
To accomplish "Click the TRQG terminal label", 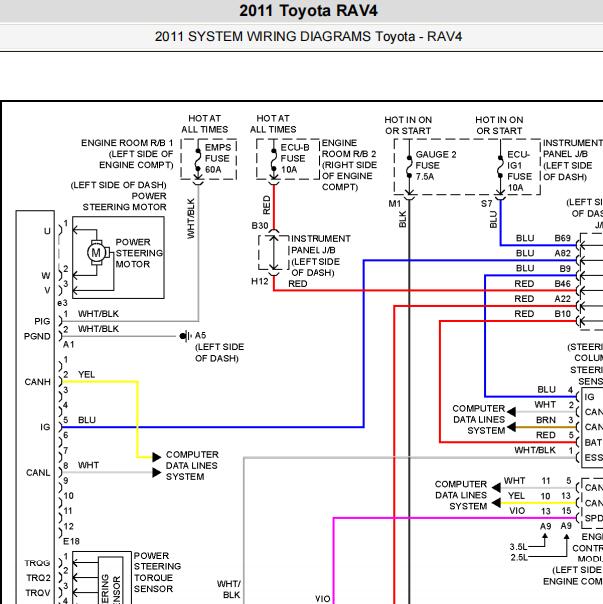I will pyautogui.click(x=37, y=563).
